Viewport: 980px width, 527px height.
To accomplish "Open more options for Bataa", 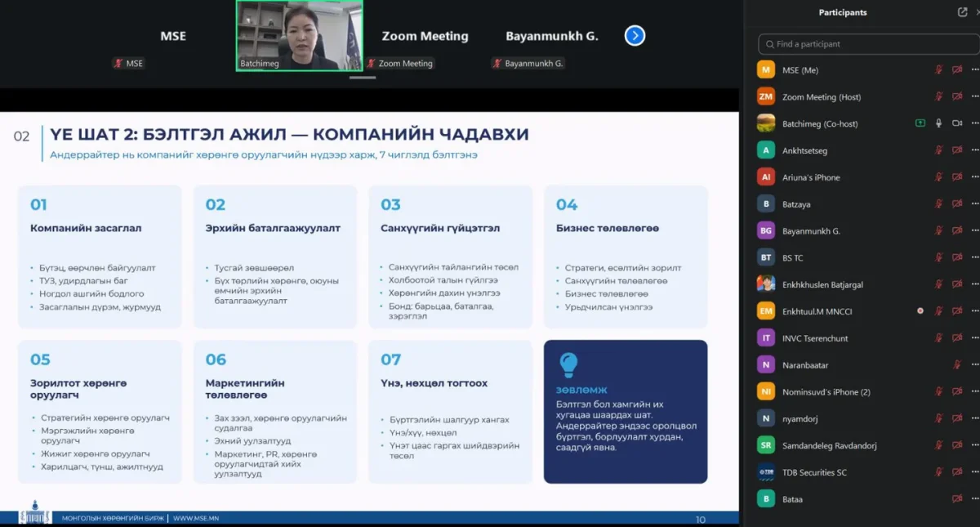I will point(974,499).
